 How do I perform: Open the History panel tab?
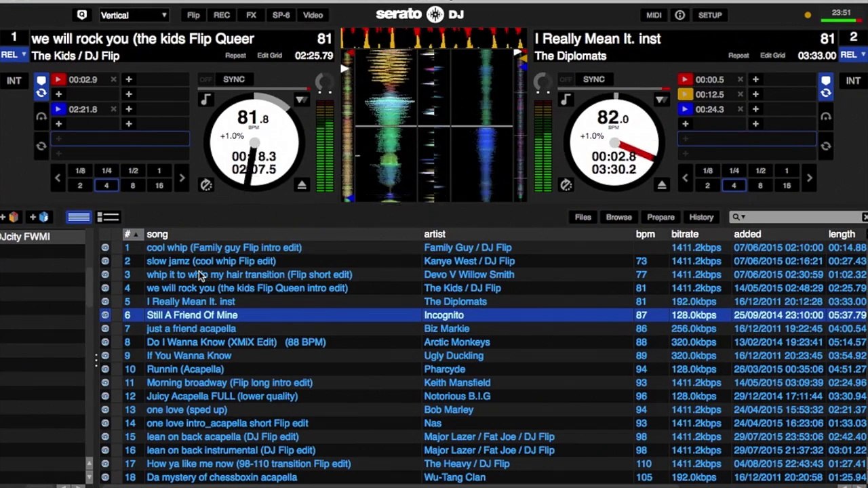click(x=701, y=218)
